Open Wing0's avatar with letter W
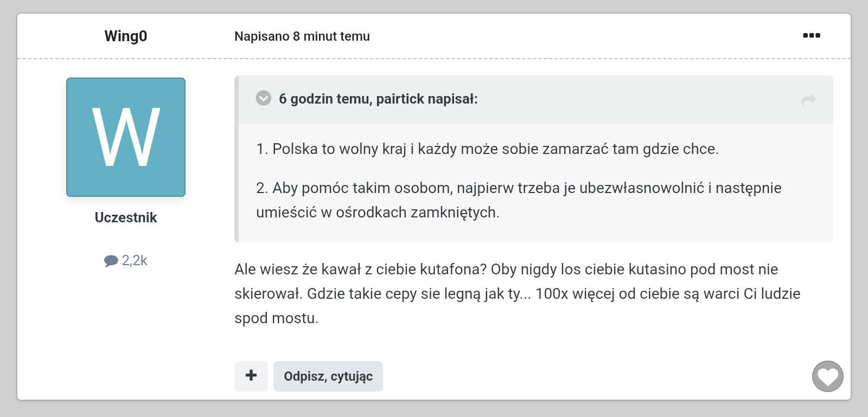This screenshot has width=868, height=417. (126, 137)
